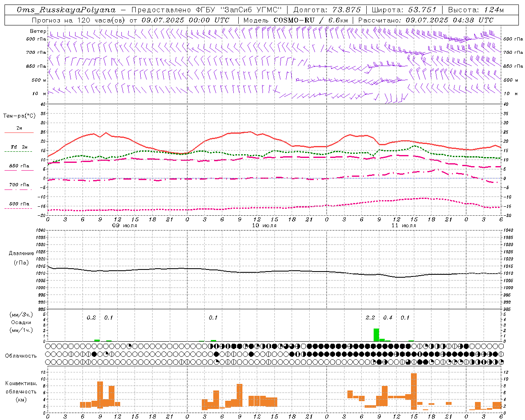
Task: Click the Давление pressure panel label
Action: 21,253
